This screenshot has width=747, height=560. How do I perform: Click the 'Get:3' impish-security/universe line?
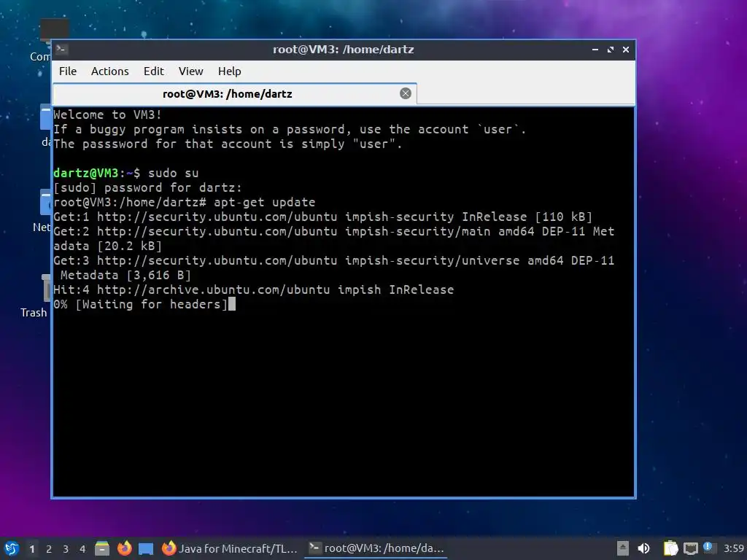tap(334, 268)
